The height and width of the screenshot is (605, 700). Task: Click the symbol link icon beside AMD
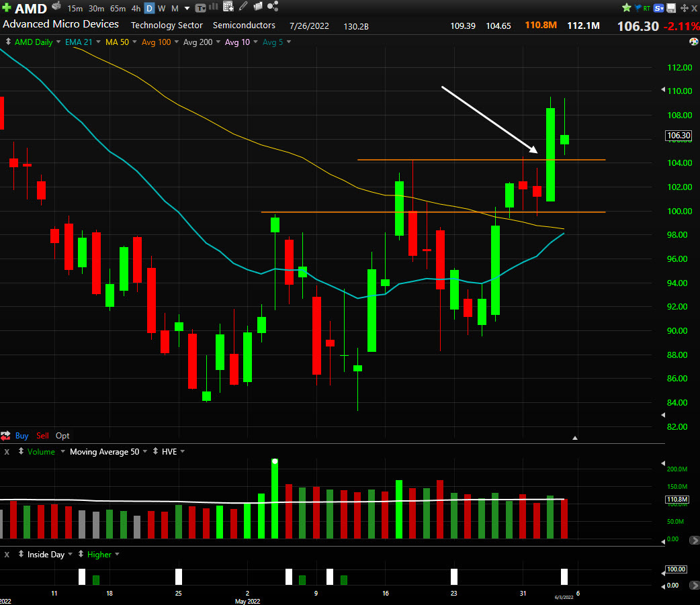(56, 6)
